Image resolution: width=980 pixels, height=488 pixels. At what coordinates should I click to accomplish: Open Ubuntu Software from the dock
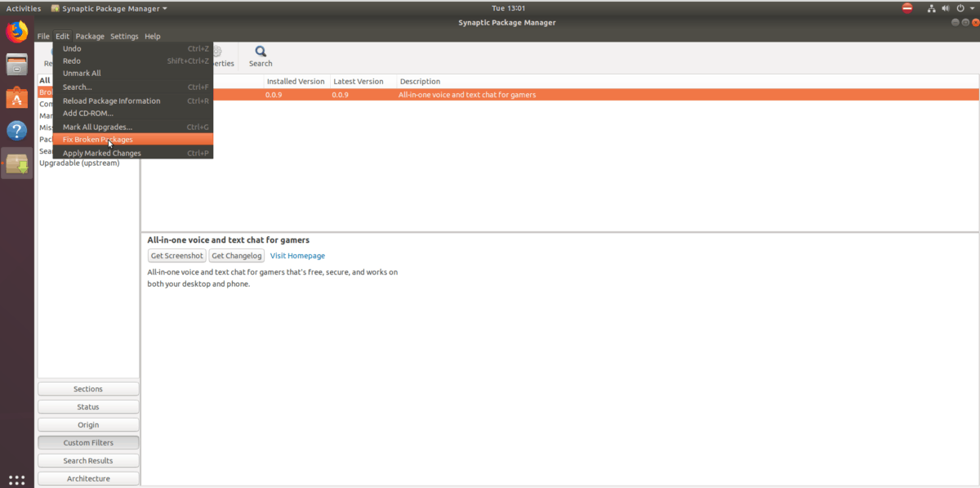click(16, 97)
